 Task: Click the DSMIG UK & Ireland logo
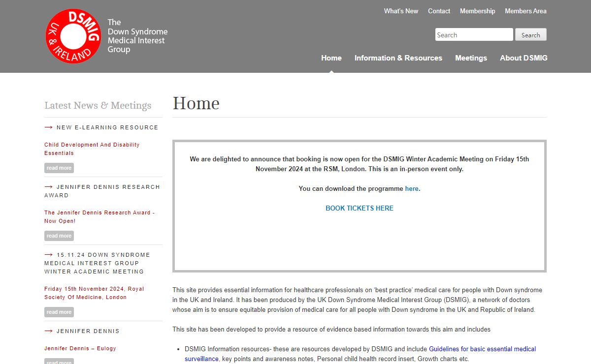pos(73,36)
